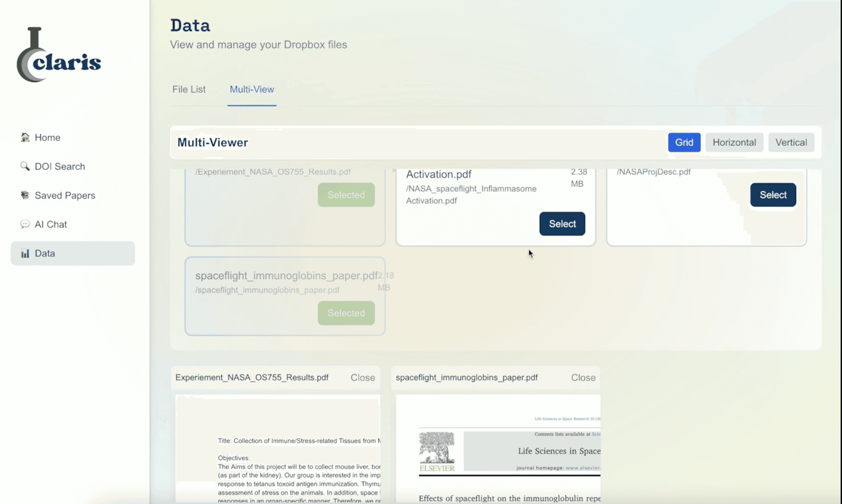
Task: Click the /NASAProjDesc.pdf path text
Action: coord(653,172)
